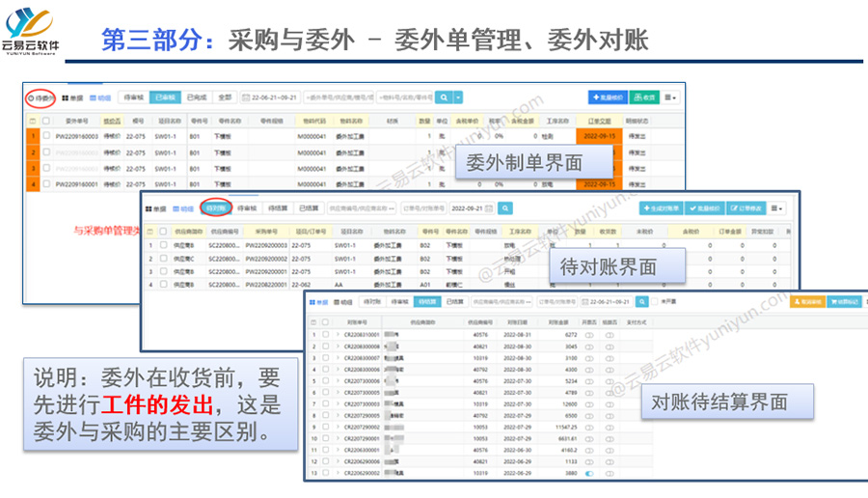Select the 待审核 tab in the 委外制单 window
Viewport: 868px width, 498px height.
pyautogui.click(x=133, y=97)
